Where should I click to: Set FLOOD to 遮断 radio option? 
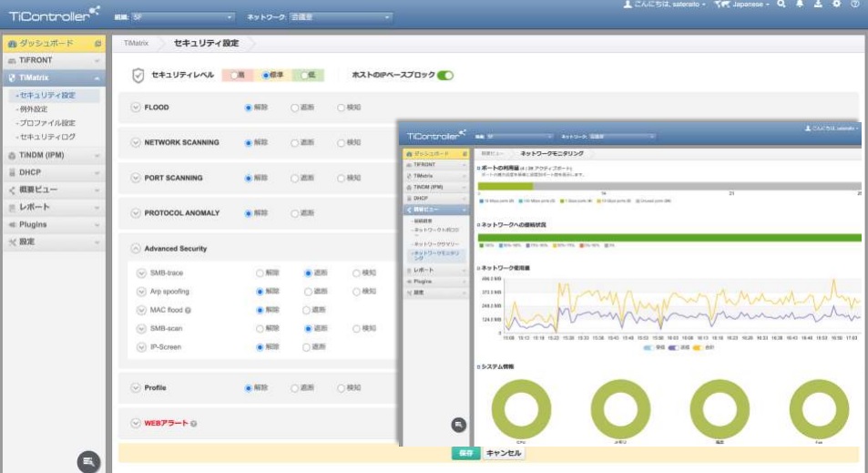[294, 108]
